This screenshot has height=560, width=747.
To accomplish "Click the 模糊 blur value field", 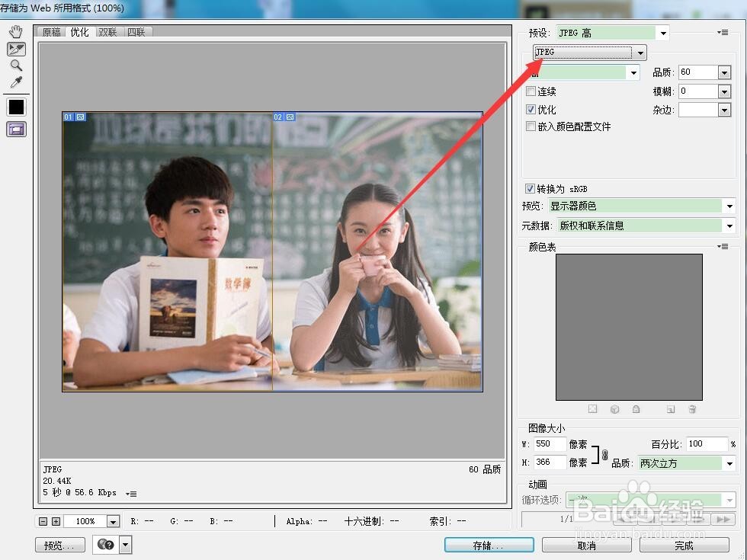I will coord(698,91).
